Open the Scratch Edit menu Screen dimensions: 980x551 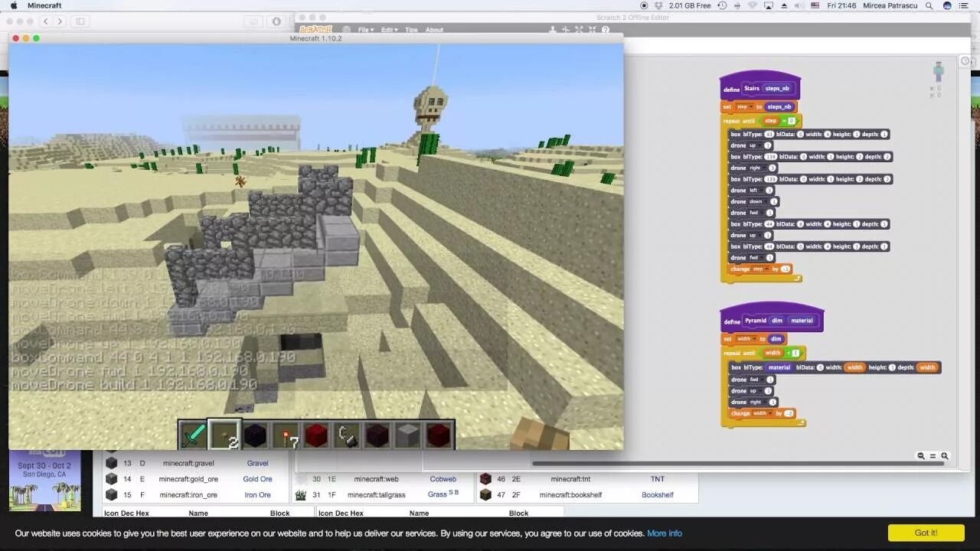(389, 30)
